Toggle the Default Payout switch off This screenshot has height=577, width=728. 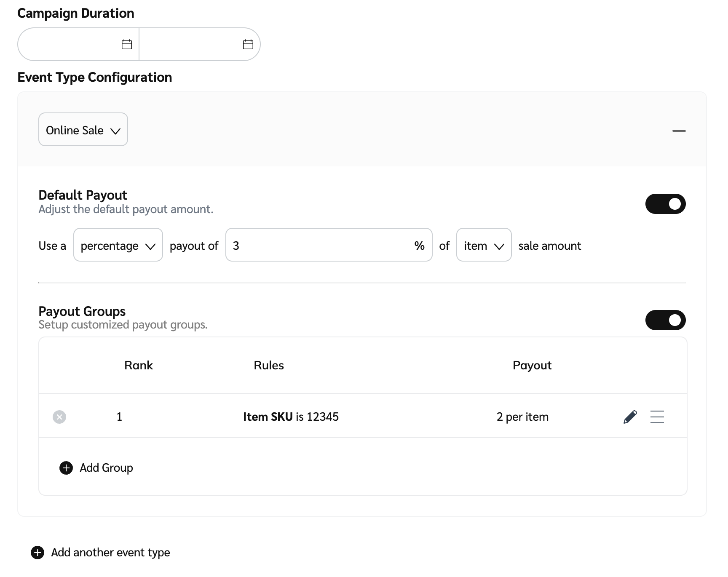coord(665,204)
